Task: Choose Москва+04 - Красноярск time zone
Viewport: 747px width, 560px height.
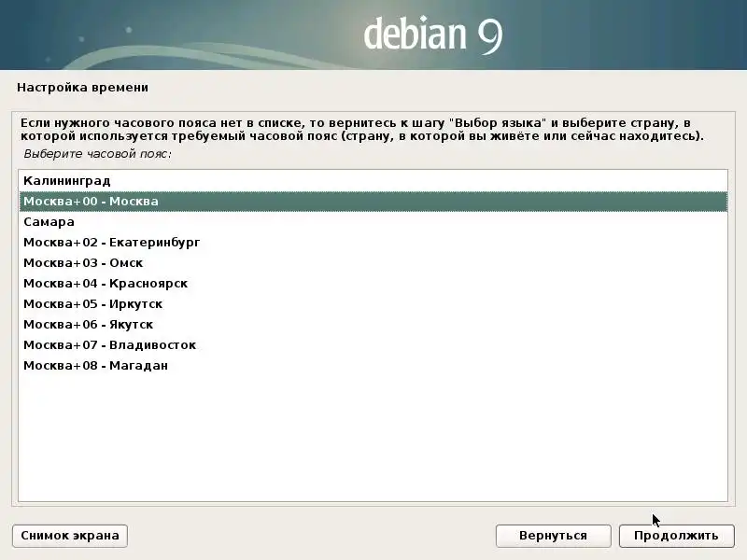Action: click(x=373, y=284)
